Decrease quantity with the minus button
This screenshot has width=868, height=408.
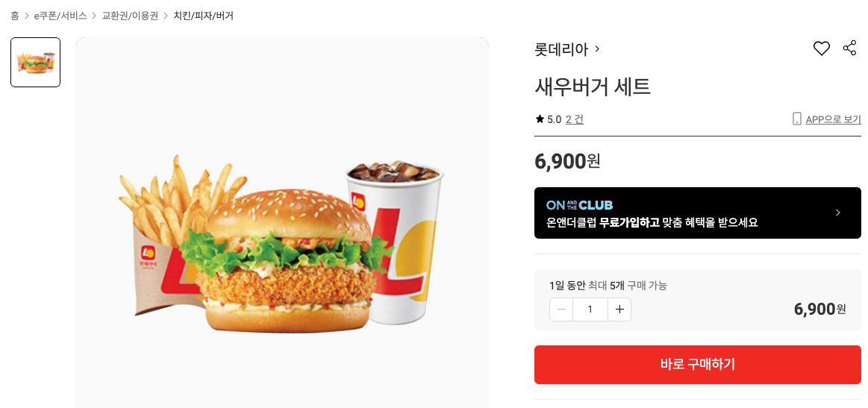tap(561, 310)
